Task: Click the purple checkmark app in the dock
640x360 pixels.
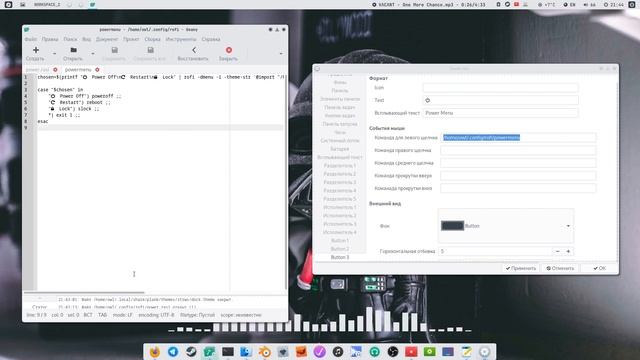Action: [x=320, y=352]
